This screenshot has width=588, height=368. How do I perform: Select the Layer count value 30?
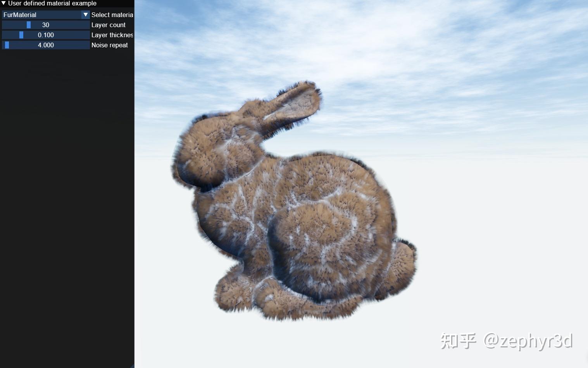(x=46, y=24)
